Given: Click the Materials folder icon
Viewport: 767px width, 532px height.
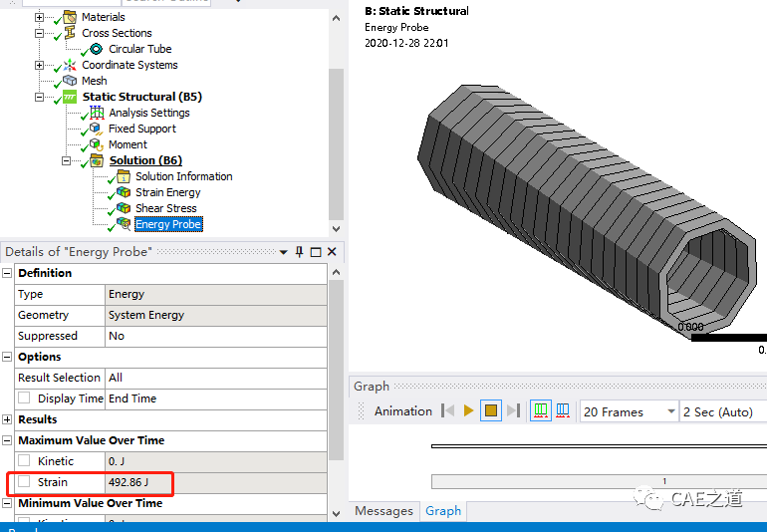Looking at the screenshot, I should coord(70,17).
